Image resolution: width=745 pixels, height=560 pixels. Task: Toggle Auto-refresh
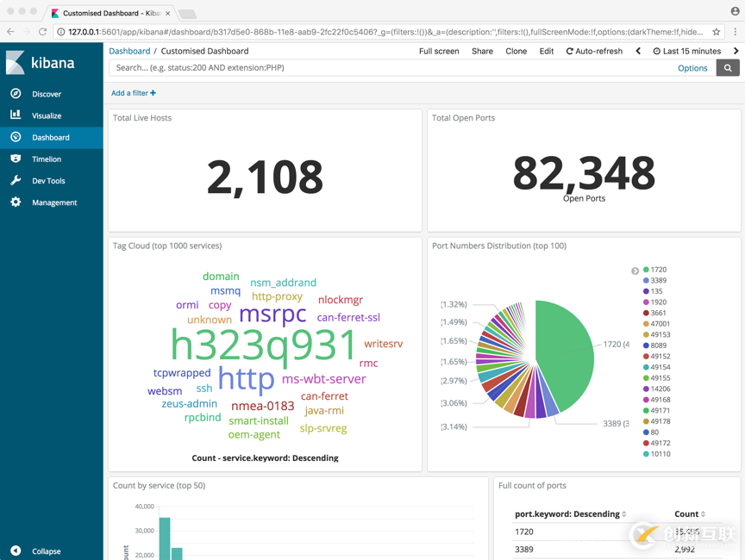pyautogui.click(x=594, y=51)
